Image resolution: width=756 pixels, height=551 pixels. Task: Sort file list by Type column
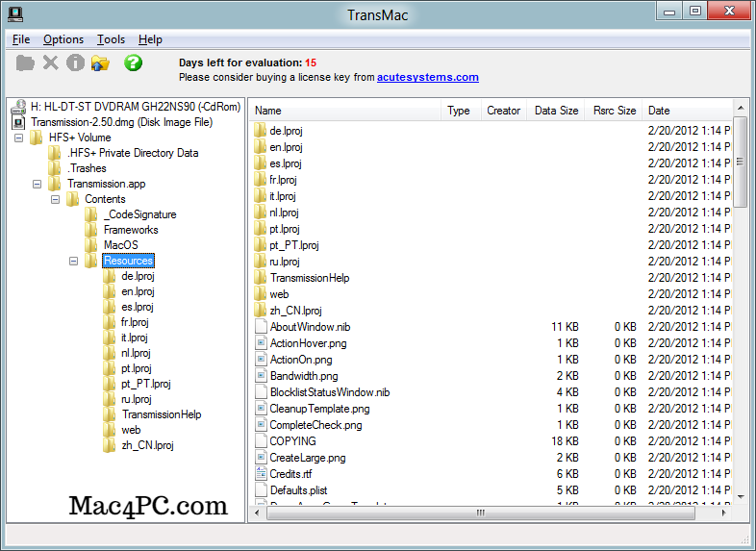coord(461,111)
